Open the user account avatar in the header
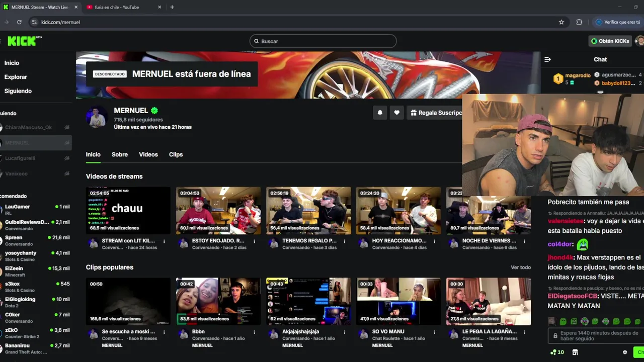This screenshot has height=362, width=644. pos(639,41)
